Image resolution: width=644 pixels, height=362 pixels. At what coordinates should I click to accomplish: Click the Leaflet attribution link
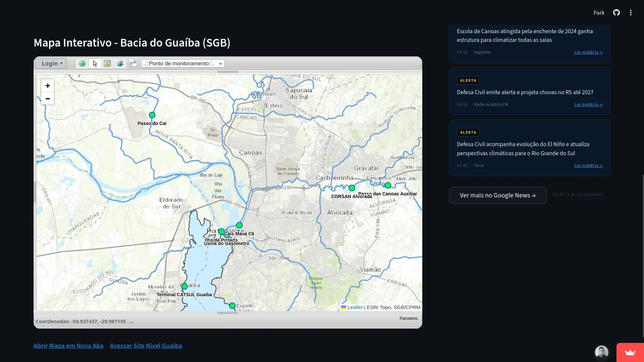(355, 307)
